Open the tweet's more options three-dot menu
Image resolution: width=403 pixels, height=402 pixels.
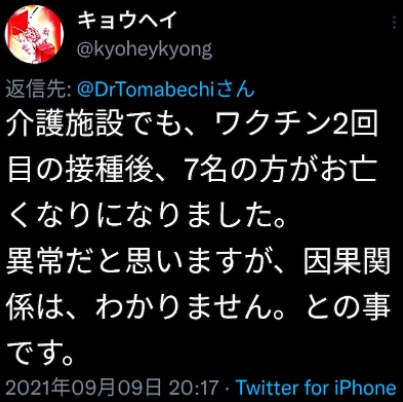pyautogui.click(x=394, y=23)
